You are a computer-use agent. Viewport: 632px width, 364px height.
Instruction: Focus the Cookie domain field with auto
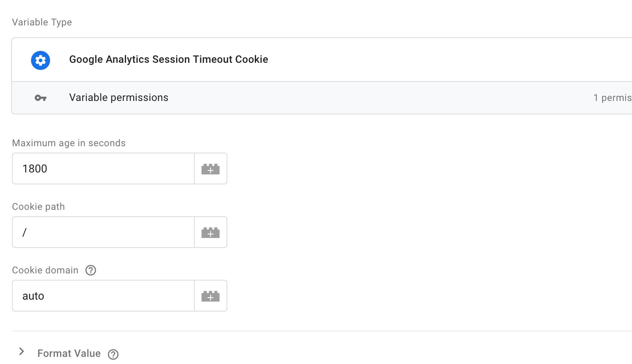(x=103, y=296)
